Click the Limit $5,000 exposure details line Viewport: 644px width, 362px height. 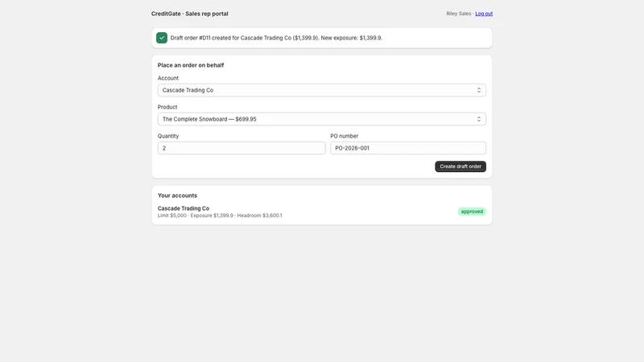(220, 216)
